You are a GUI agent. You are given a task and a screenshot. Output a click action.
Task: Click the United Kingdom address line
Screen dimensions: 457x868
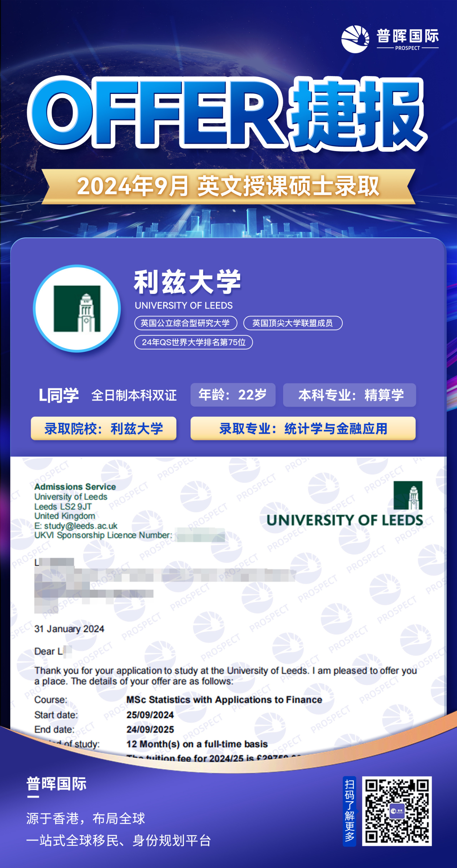pyautogui.click(x=65, y=516)
